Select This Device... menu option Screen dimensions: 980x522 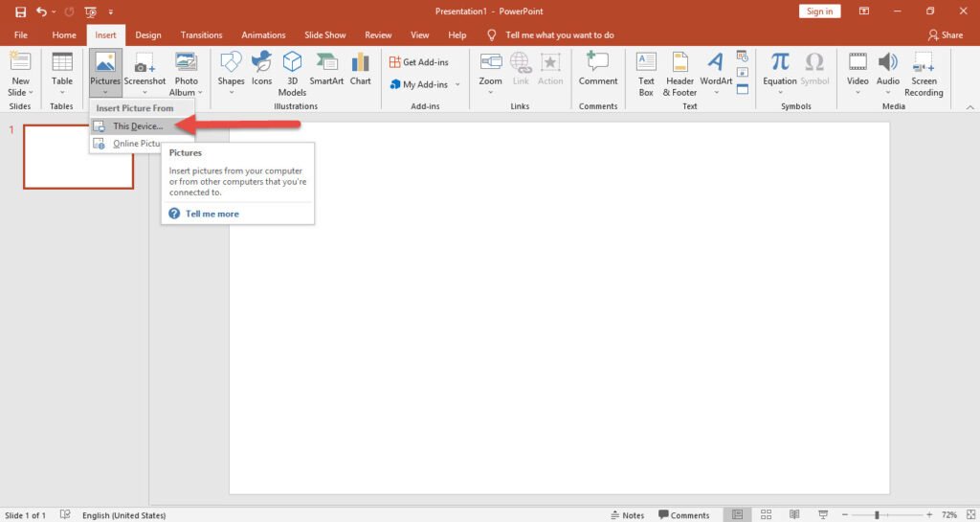click(142, 125)
